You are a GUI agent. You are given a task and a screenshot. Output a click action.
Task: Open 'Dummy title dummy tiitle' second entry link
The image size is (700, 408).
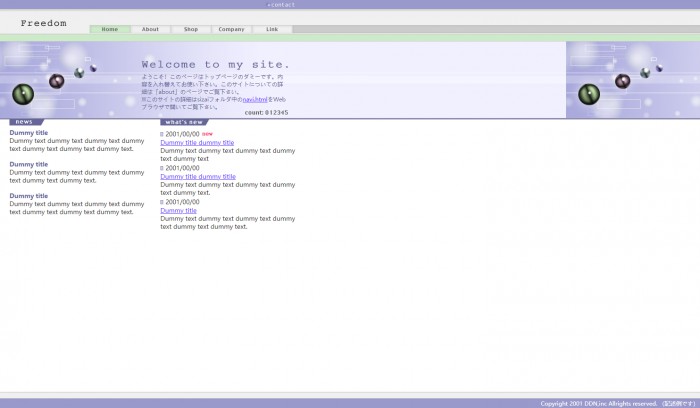point(198,176)
